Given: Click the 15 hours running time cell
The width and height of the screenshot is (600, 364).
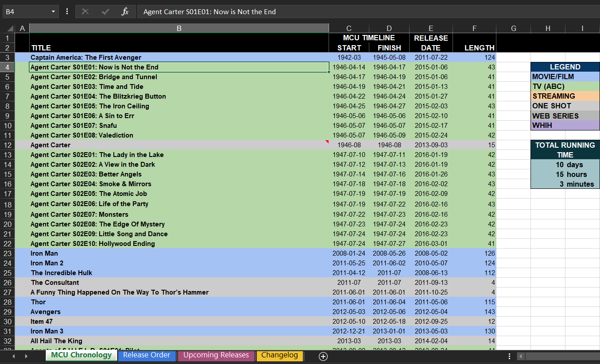Looking at the screenshot, I should (x=565, y=174).
